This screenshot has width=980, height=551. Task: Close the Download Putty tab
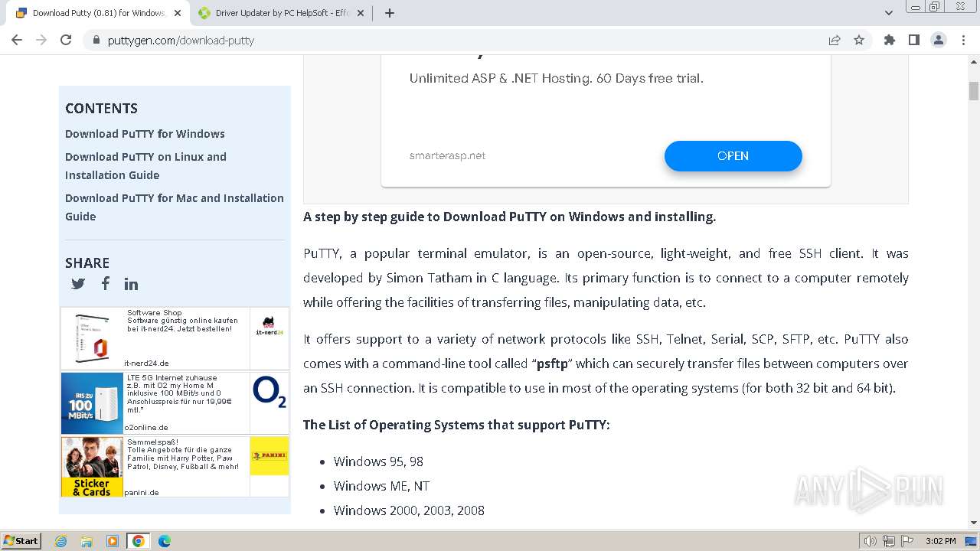(x=178, y=13)
